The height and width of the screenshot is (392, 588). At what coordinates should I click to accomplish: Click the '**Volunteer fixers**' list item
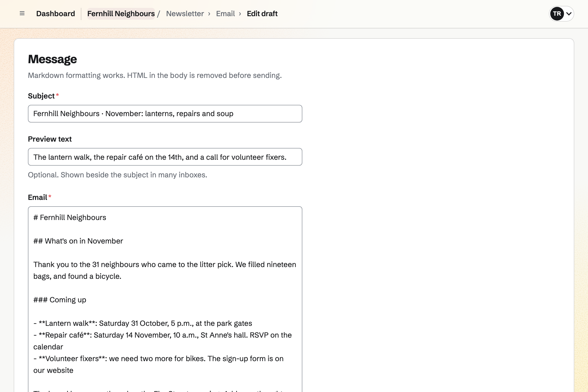click(159, 364)
